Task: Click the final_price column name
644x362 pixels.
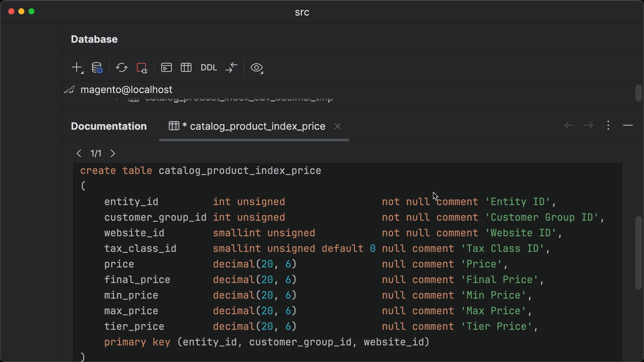Action: 137,280
